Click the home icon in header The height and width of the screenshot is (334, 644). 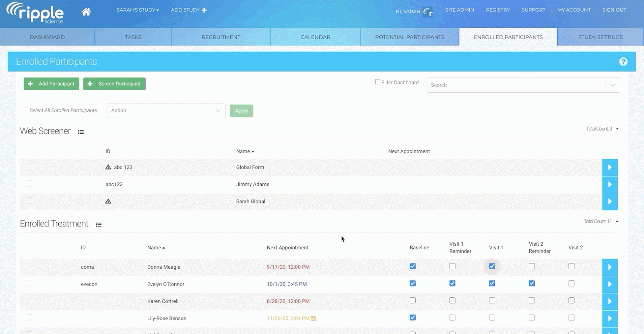[86, 12]
